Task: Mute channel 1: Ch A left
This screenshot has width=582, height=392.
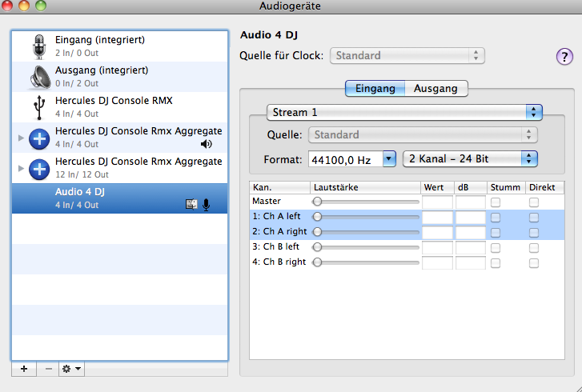Action: click(496, 218)
